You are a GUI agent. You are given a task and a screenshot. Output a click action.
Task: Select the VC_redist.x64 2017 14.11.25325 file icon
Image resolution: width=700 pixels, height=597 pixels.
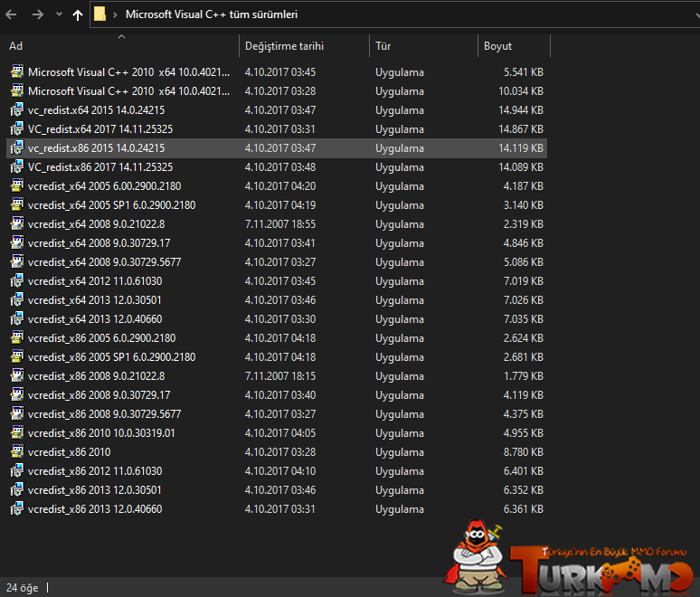pos(17,129)
